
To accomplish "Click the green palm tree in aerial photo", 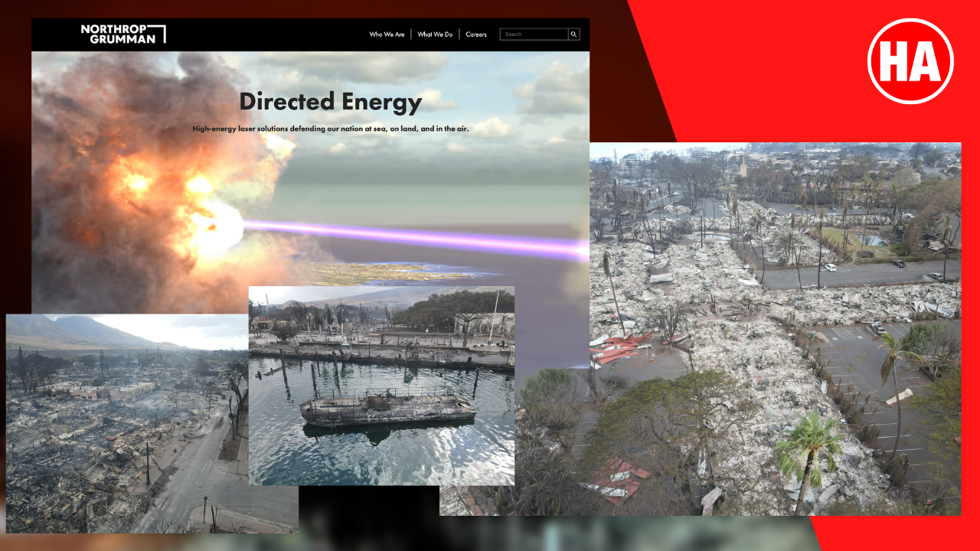I will [x=810, y=449].
